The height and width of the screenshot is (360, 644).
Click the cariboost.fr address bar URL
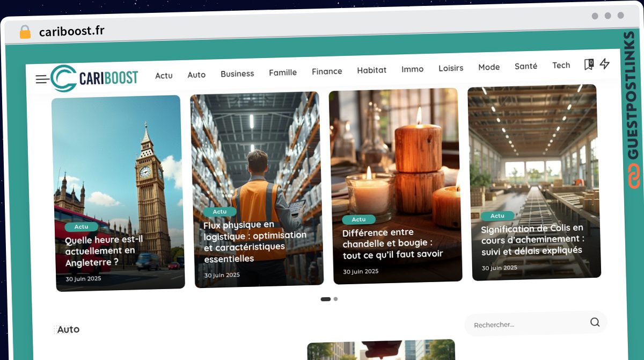click(x=72, y=31)
